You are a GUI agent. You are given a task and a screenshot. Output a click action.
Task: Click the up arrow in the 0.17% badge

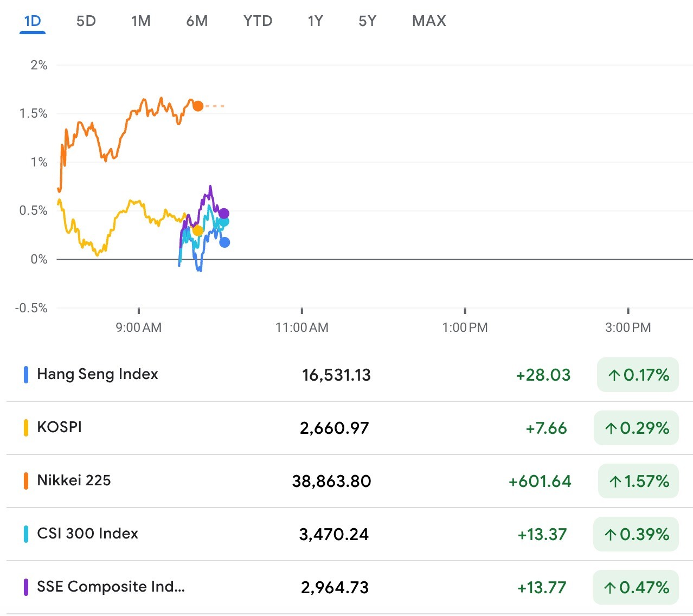coord(614,375)
